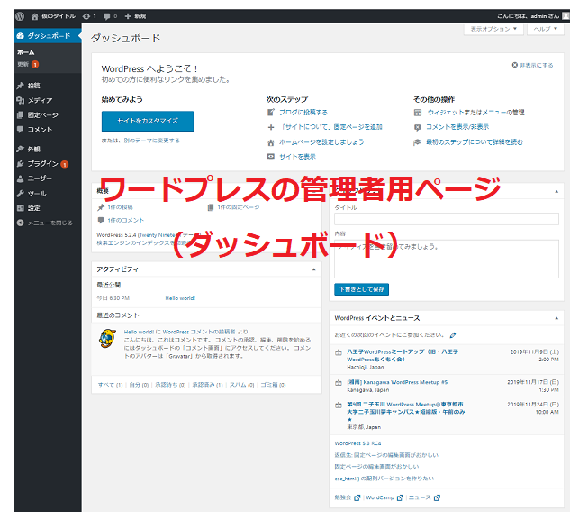Click ホームページを設定しましょう link
Viewport: 586px width, 528px height.
pyautogui.click(x=321, y=142)
